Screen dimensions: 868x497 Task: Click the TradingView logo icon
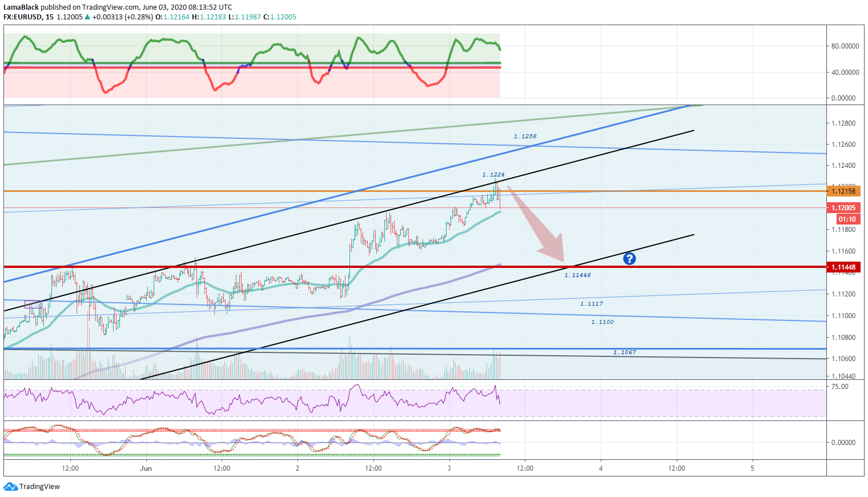[x=10, y=487]
